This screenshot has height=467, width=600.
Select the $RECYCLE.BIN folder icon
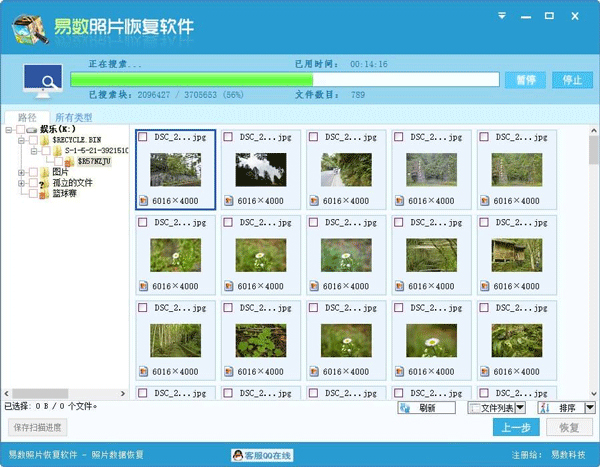pos(44,140)
